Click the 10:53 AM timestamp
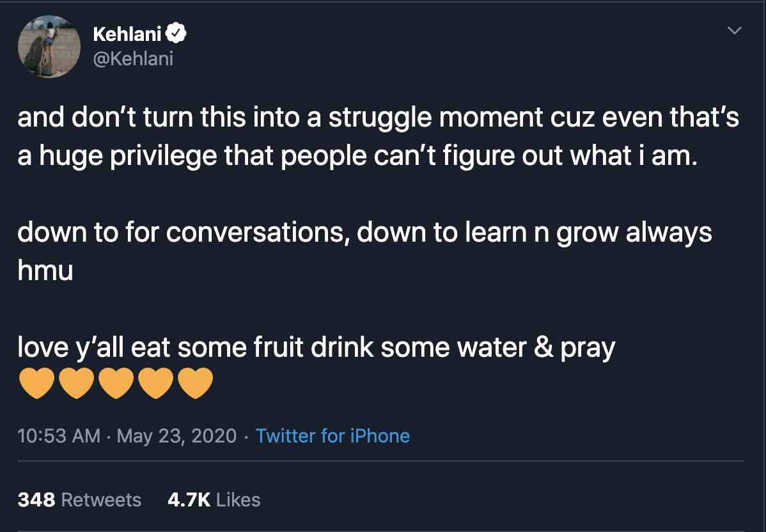The image size is (766, 532). [59, 435]
